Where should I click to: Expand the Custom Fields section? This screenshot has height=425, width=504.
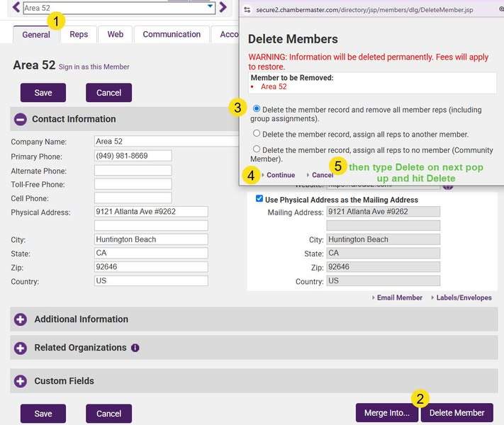click(x=20, y=381)
